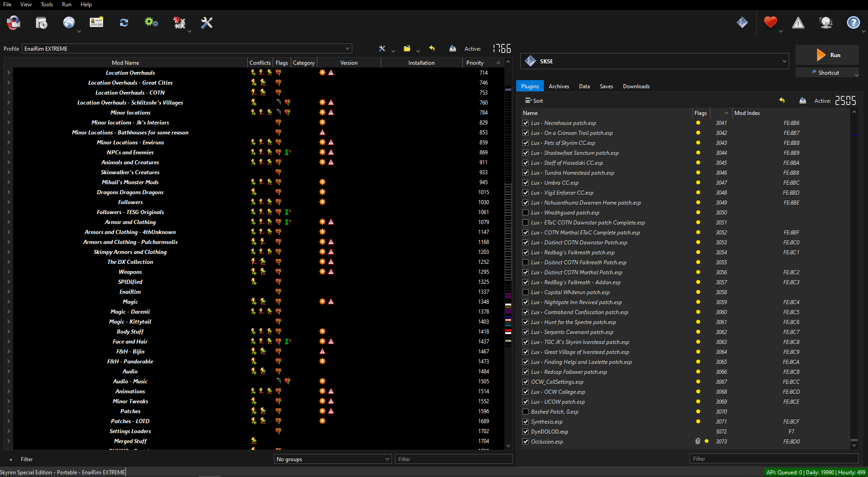Click the blue Help question mark icon
The image size is (868, 477).
tap(853, 23)
